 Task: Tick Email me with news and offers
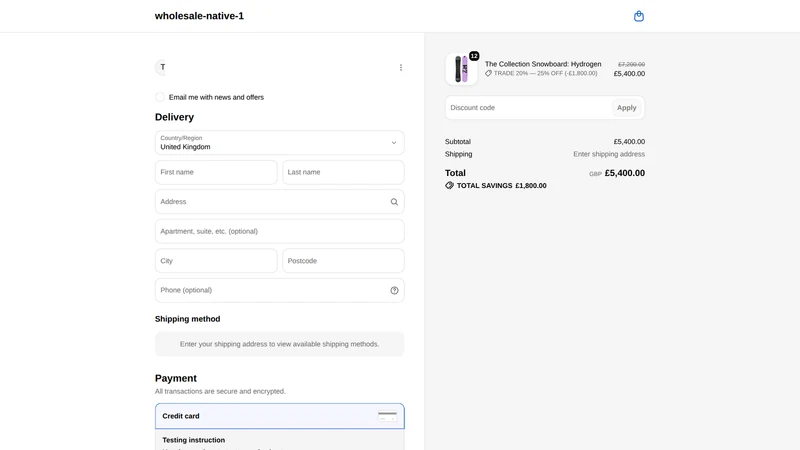(x=160, y=97)
